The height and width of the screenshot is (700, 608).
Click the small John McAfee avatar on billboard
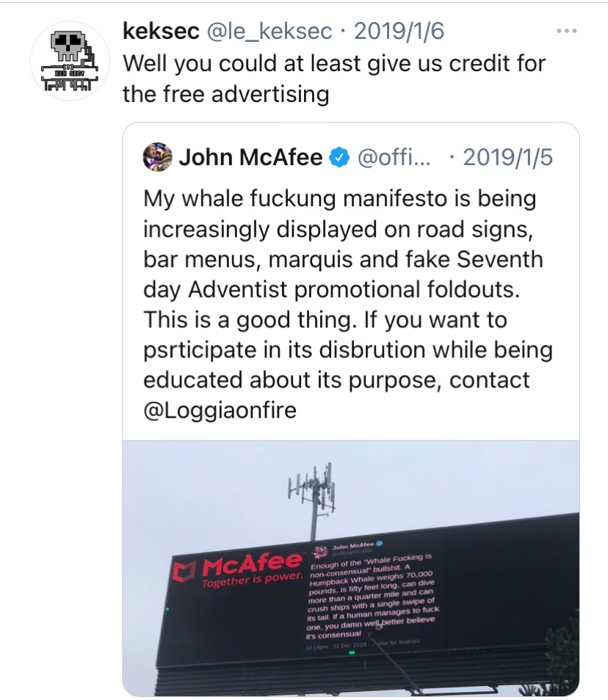coord(320,552)
